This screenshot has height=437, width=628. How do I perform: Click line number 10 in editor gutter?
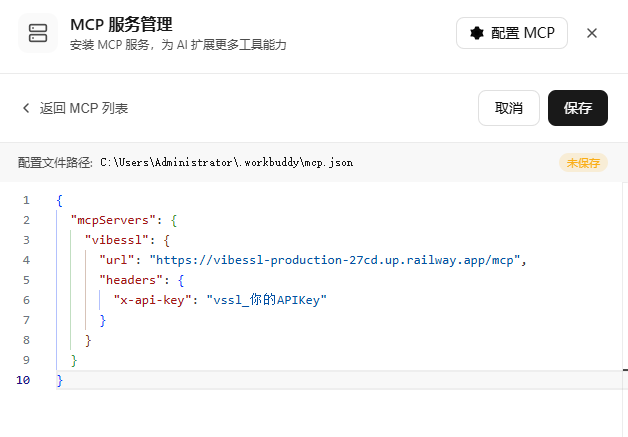pos(23,380)
